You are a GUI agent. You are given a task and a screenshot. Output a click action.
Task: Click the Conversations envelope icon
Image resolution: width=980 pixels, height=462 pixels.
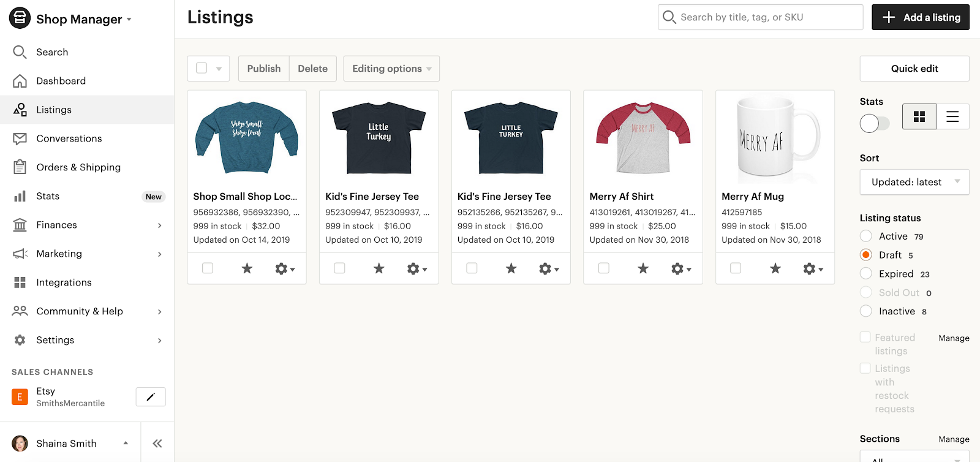click(20, 138)
